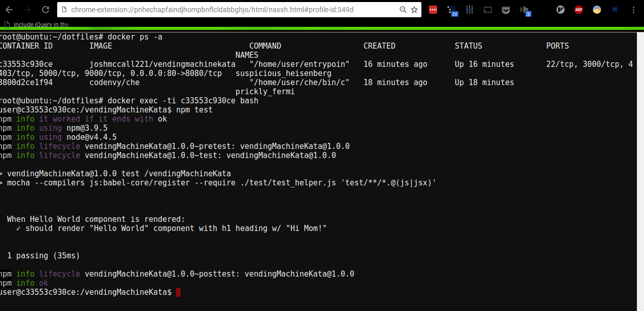Click the bookmarks bar area
The width and height of the screenshot is (644, 311).
click(202, 24)
